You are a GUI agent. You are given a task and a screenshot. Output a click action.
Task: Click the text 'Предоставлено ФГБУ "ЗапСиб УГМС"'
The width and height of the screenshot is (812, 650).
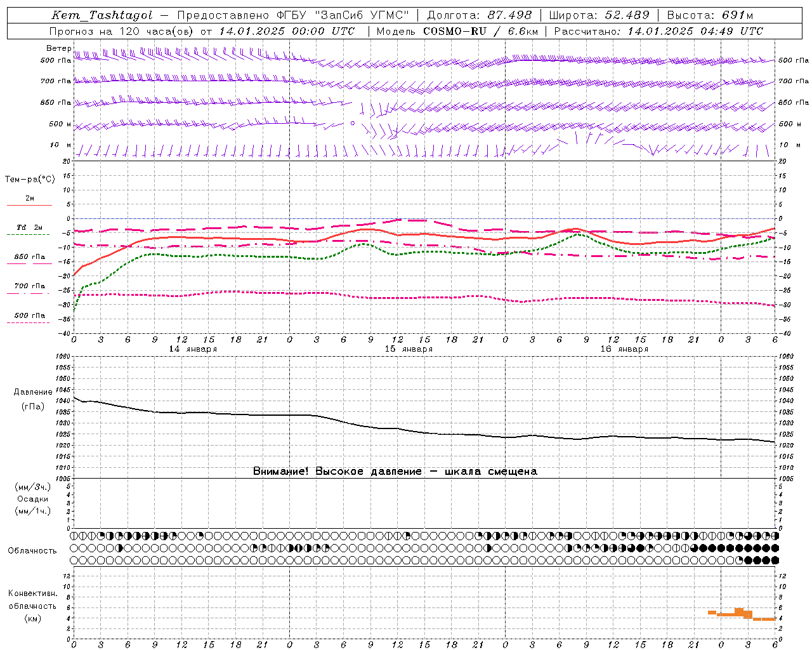point(293,15)
